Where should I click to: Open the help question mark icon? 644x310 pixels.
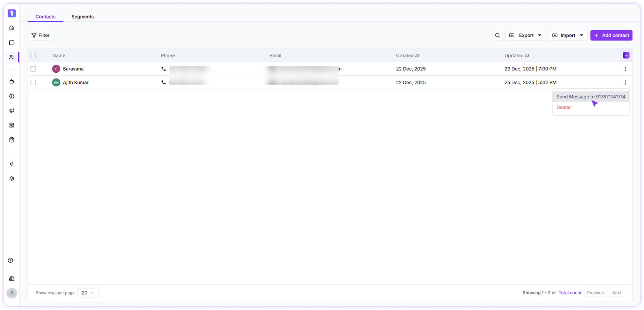tap(11, 261)
